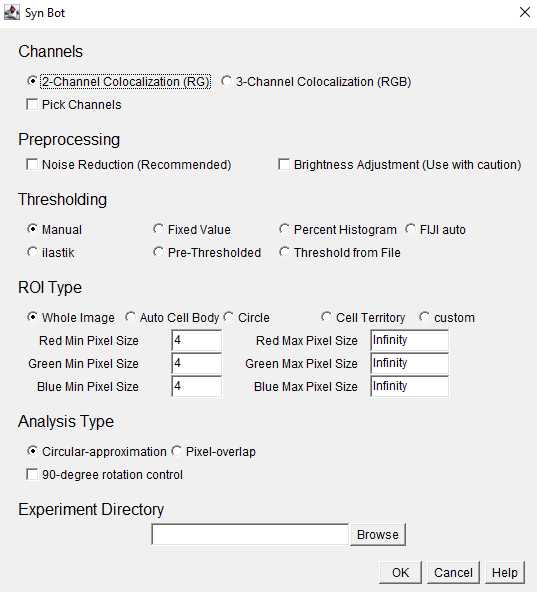Click the Red Min Pixel Size field
The width and height of the screenshot is (537, 592).
coord(196,341)
